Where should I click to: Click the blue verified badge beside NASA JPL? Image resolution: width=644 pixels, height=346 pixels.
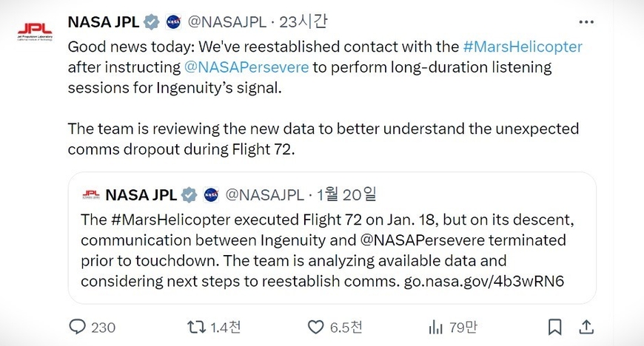151,21
